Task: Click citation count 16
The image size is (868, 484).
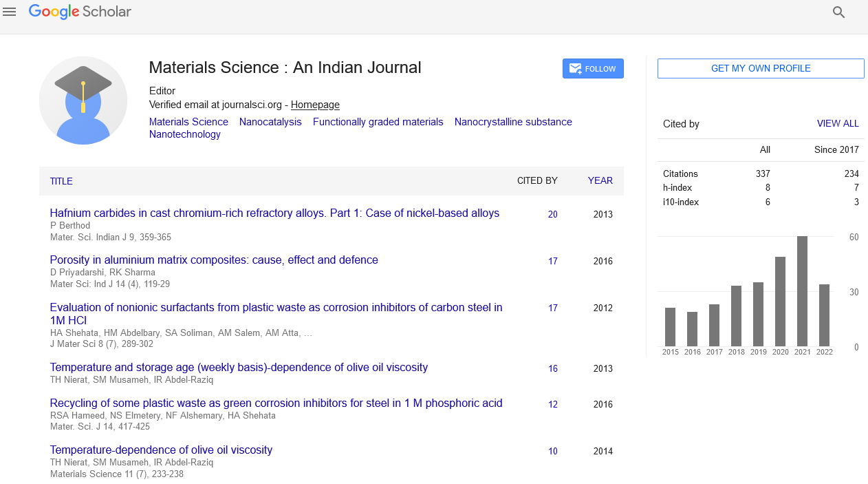Action: [553, 369]
